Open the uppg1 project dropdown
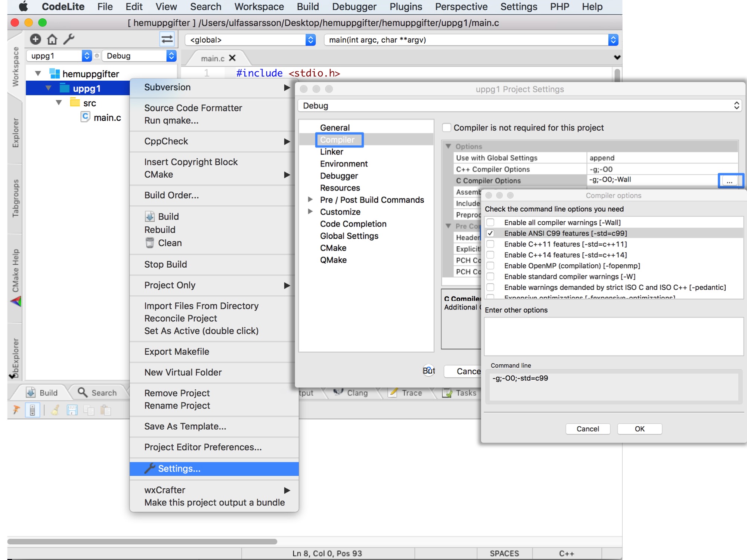747x560 pixels. tap(59, 56)
